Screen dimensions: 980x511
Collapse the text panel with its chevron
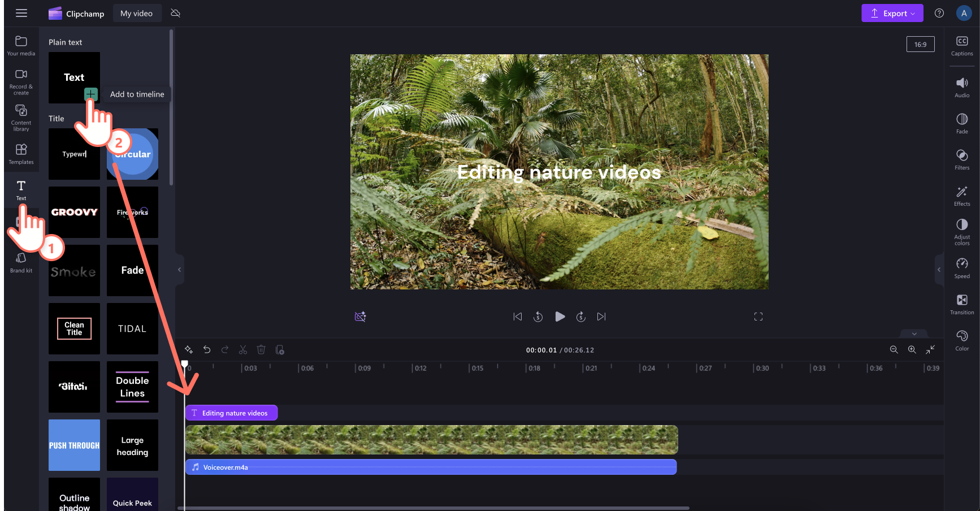[x=179, y=270]
